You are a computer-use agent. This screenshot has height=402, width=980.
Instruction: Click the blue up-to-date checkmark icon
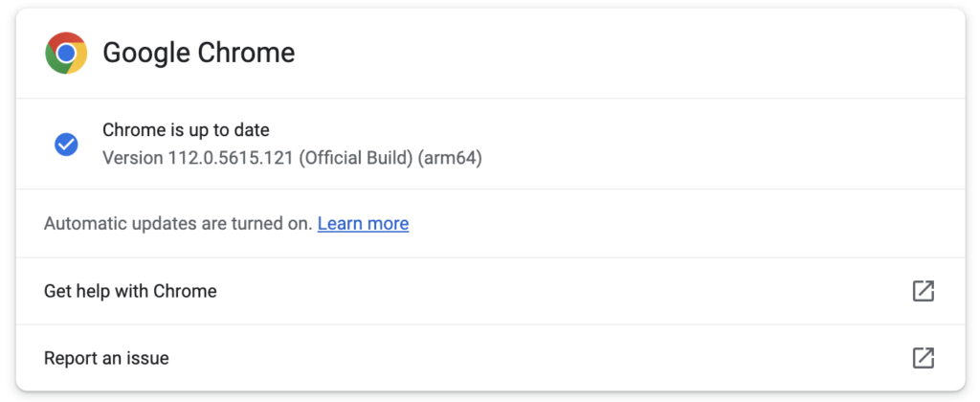pyautogui.click(x=66, y=145)
